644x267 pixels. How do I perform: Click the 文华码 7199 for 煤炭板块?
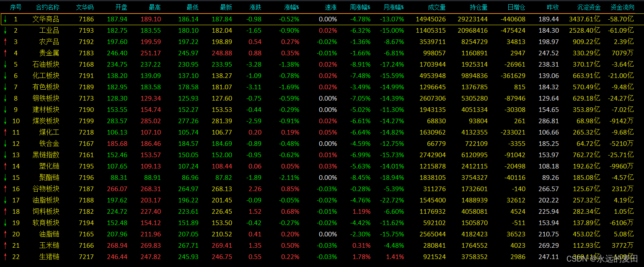(x=86, y=121)
